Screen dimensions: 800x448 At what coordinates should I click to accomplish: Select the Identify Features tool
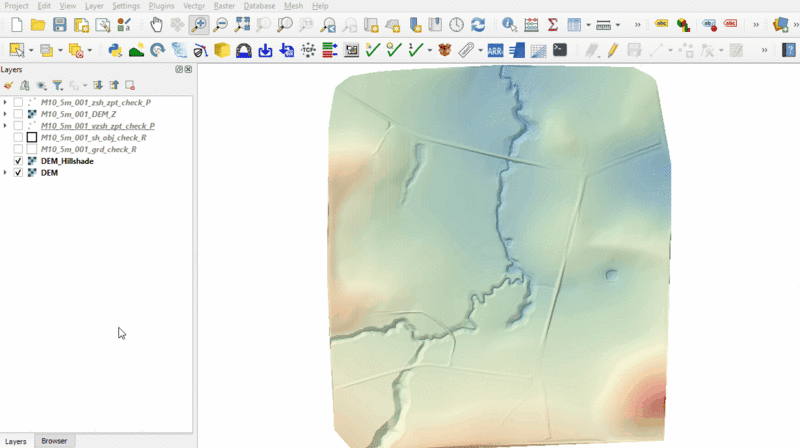(x=509, y=25)
